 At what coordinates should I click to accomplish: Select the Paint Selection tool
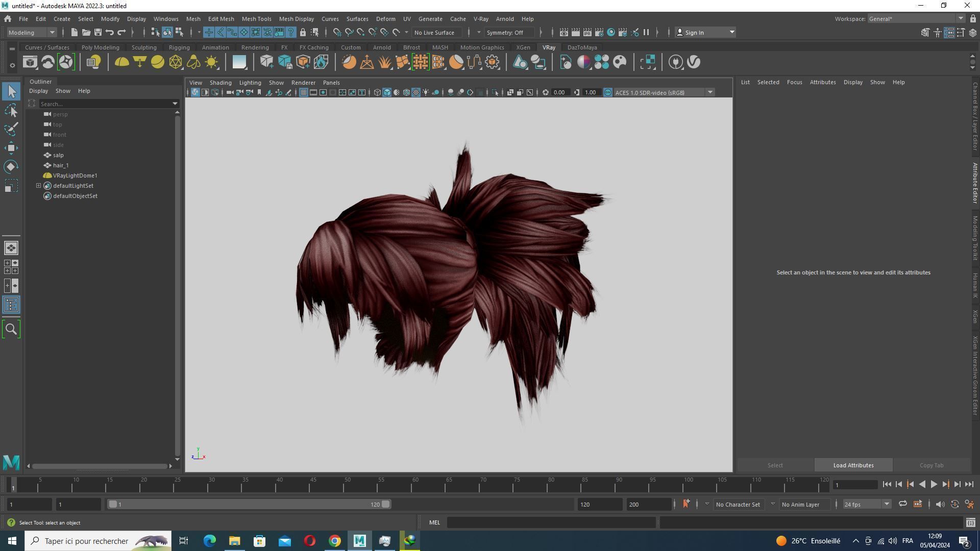[11, 129]
